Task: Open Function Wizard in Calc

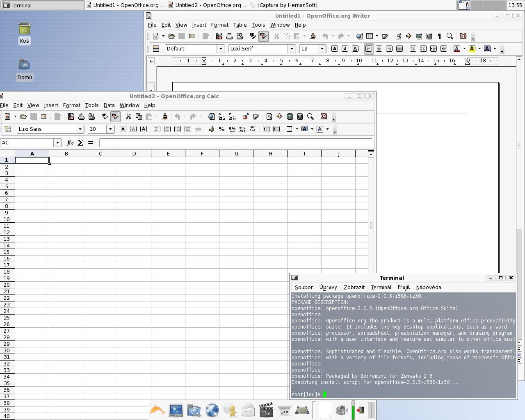Action: coord(70,142)
